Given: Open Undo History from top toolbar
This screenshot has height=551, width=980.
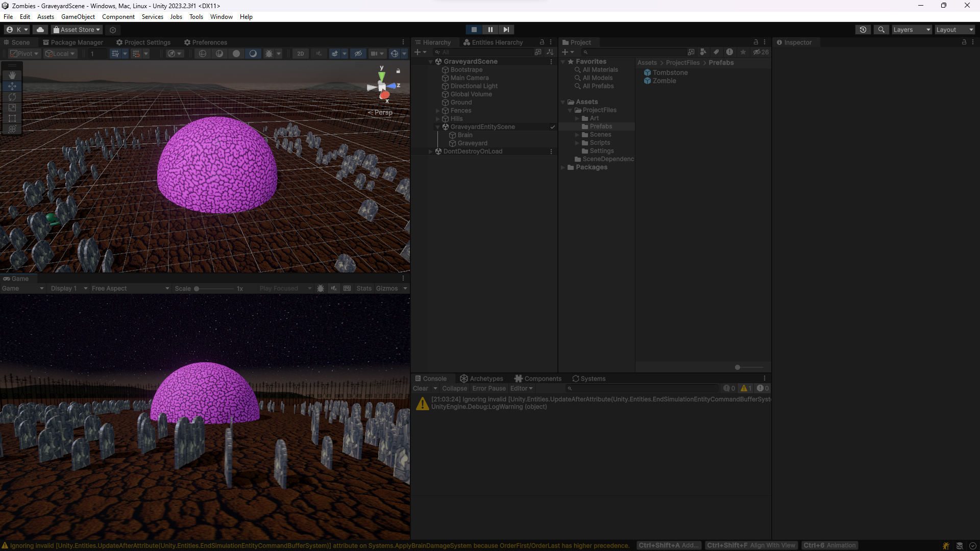Looking at the screenshot, I should (863, 30).
